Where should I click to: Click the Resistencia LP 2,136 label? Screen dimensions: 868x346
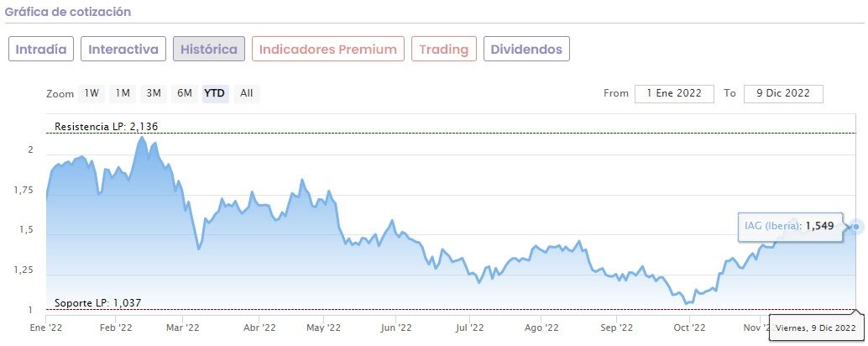(107, 127)
